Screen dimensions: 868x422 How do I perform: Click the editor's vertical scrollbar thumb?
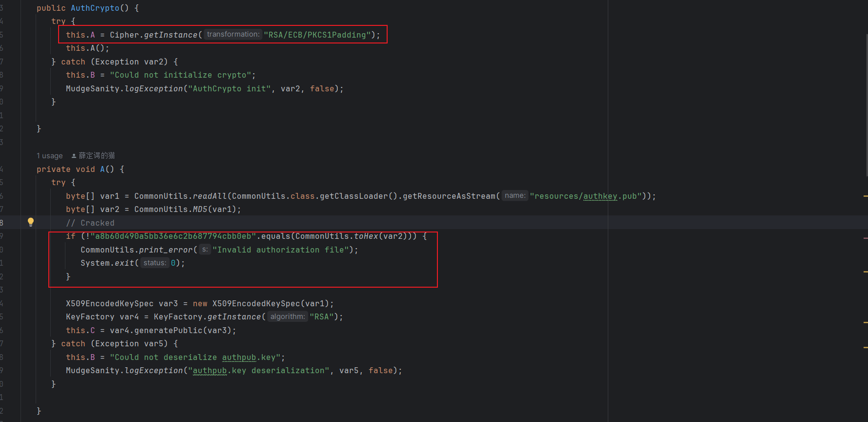866,105
